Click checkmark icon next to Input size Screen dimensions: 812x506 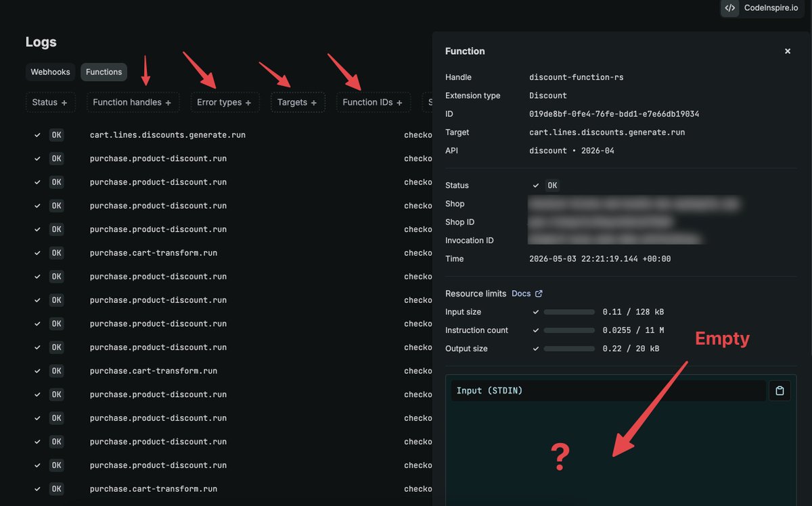[x=536, y=312]
